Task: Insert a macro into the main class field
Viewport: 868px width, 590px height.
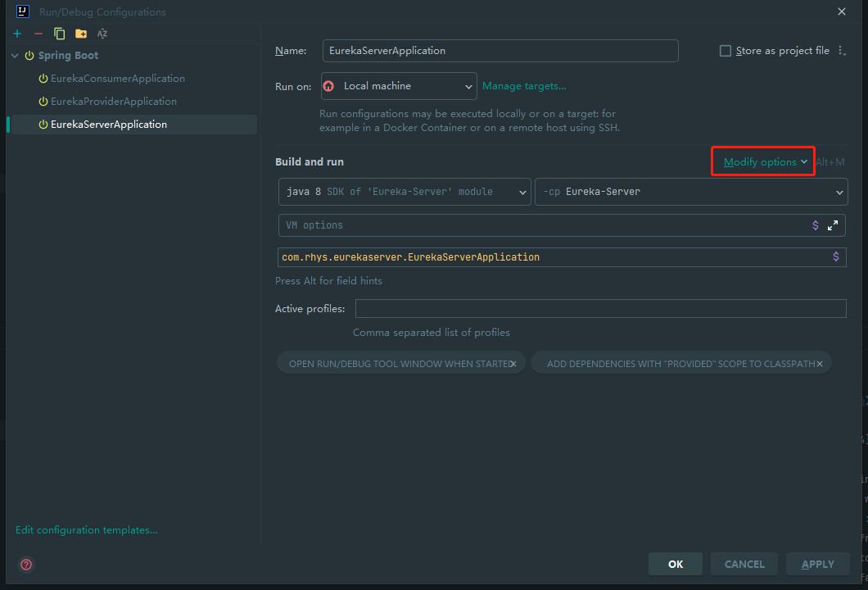Action: (836, 256)
